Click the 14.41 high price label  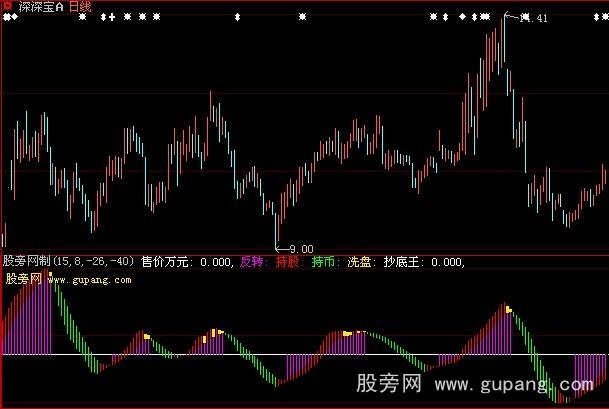(534, 18)
